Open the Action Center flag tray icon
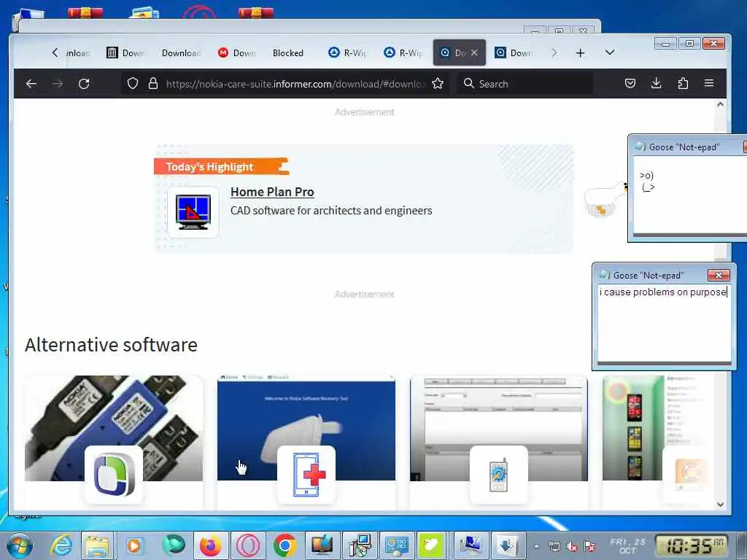The image size is (747, 560). click(x=589, y=547)
